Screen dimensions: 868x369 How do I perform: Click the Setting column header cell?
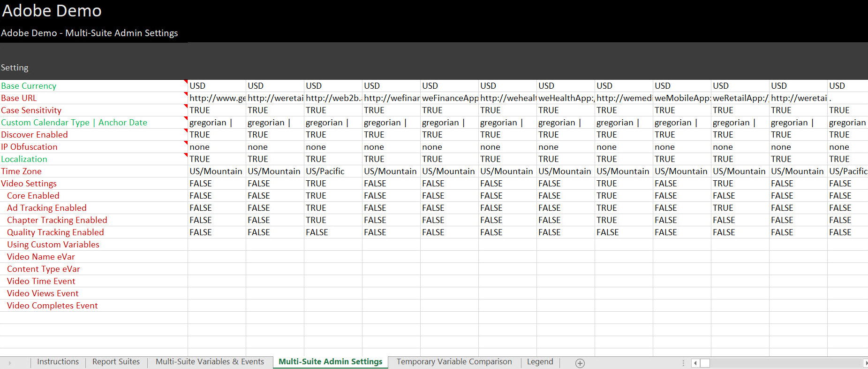click(15, 68)
